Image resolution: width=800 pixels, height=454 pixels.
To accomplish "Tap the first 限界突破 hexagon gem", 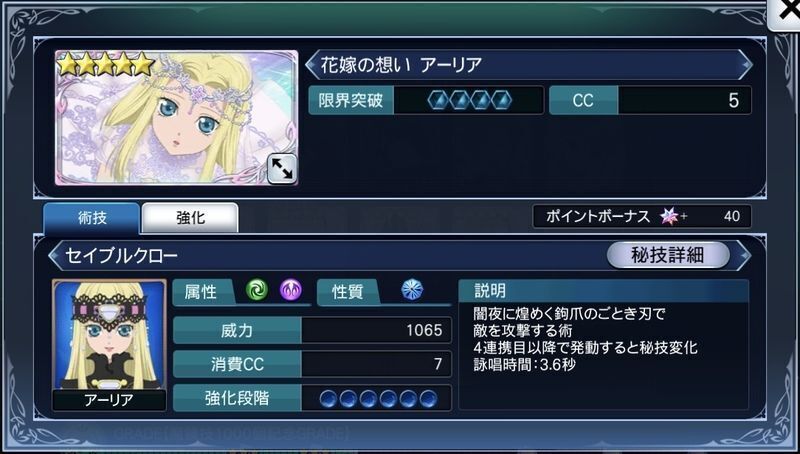I will [x=438, y=100].
